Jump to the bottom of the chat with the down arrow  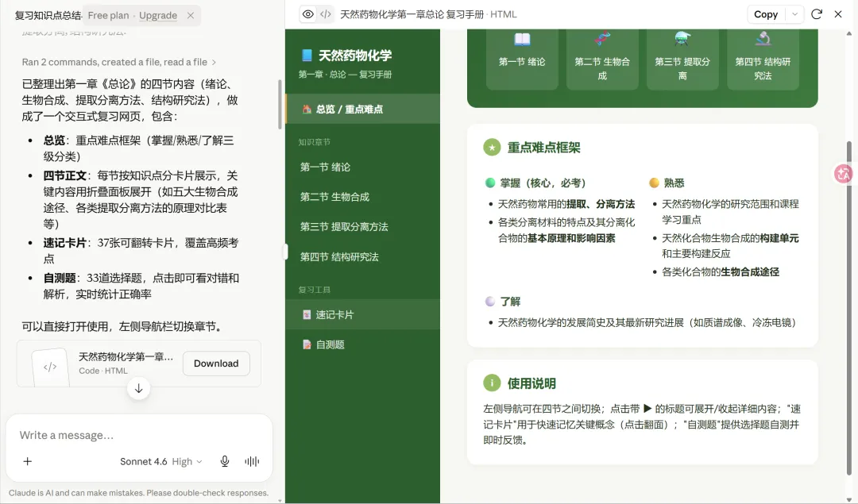(138, 388)
